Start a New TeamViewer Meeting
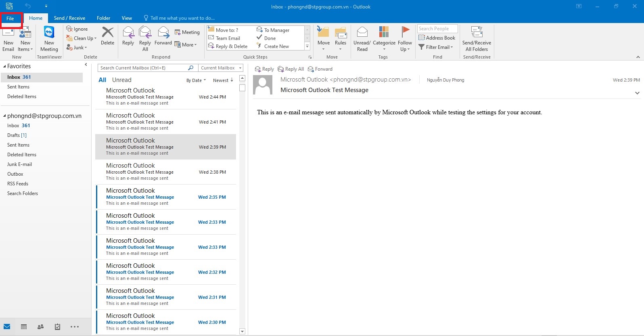The height and width of the screenshot is (336, 644). 49,32
